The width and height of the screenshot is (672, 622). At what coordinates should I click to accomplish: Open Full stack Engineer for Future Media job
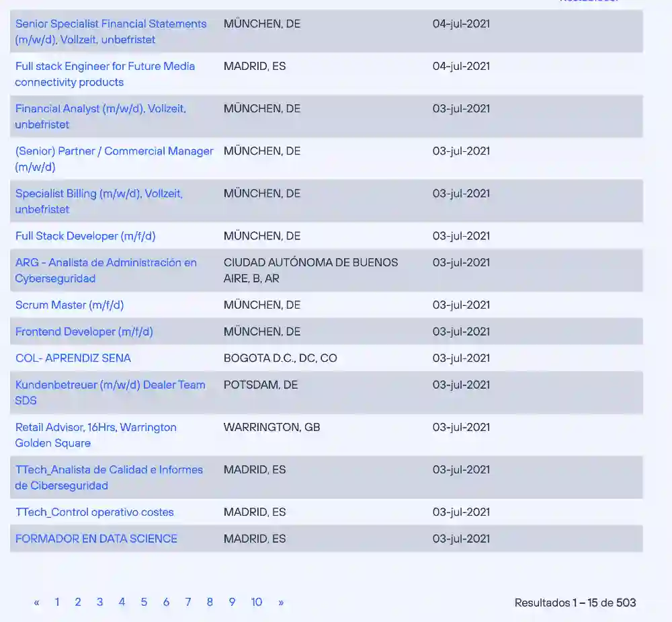[105, 74]
